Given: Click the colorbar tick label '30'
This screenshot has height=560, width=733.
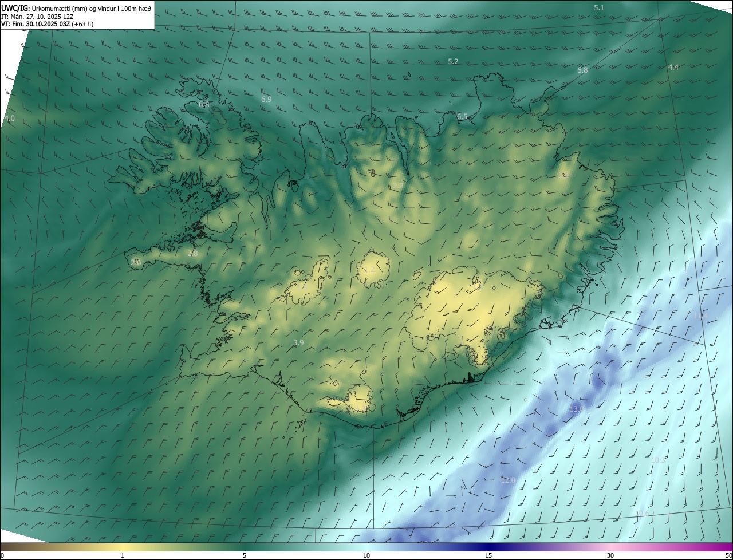Looking at the screenshot, I should point(610,555).
